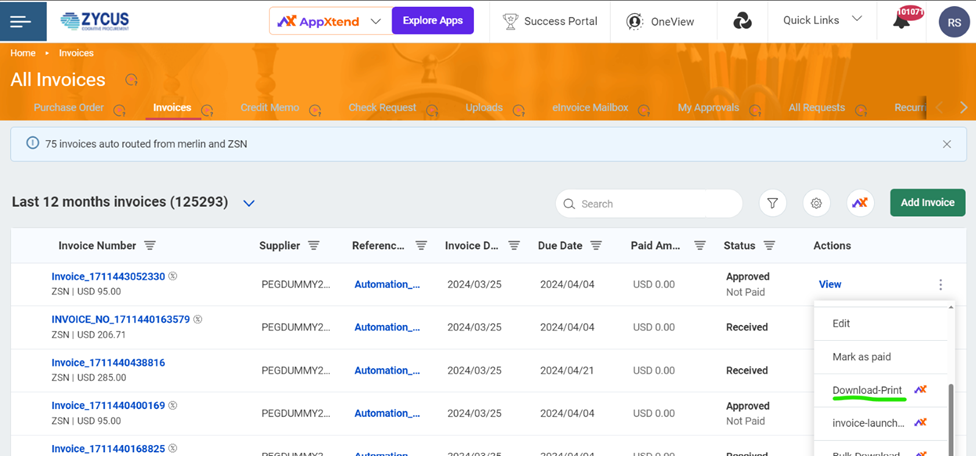Open the Uploads tab
The width and height of the screenshot is (976, 456).
484,108
